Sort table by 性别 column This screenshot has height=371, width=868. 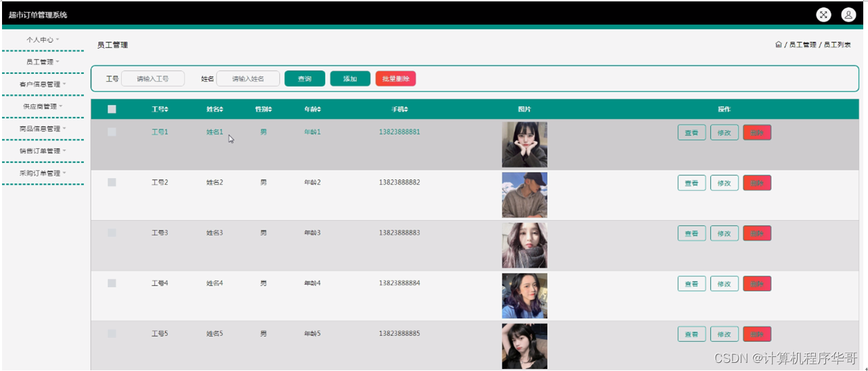(263, 109)
